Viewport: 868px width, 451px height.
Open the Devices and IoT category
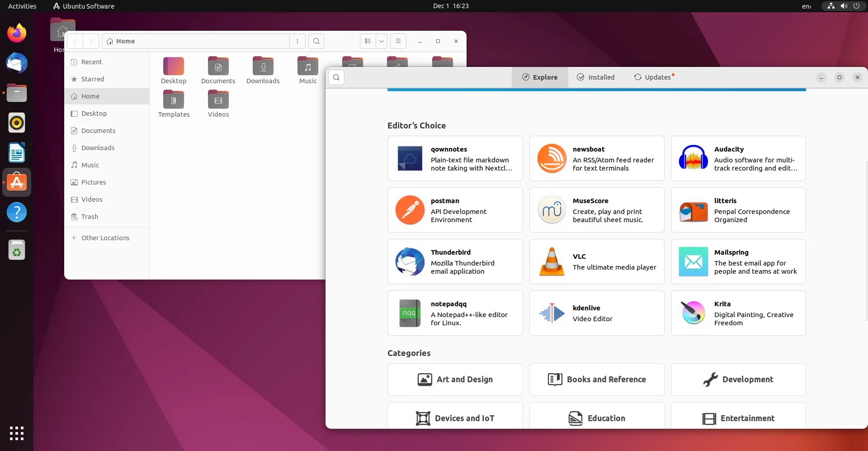[x=455, y=416]
